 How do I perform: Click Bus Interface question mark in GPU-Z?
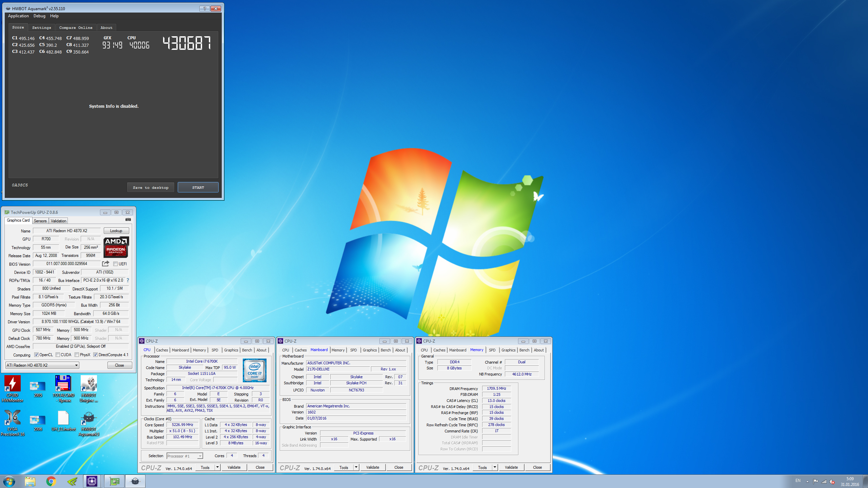click(x=128, y=280)
